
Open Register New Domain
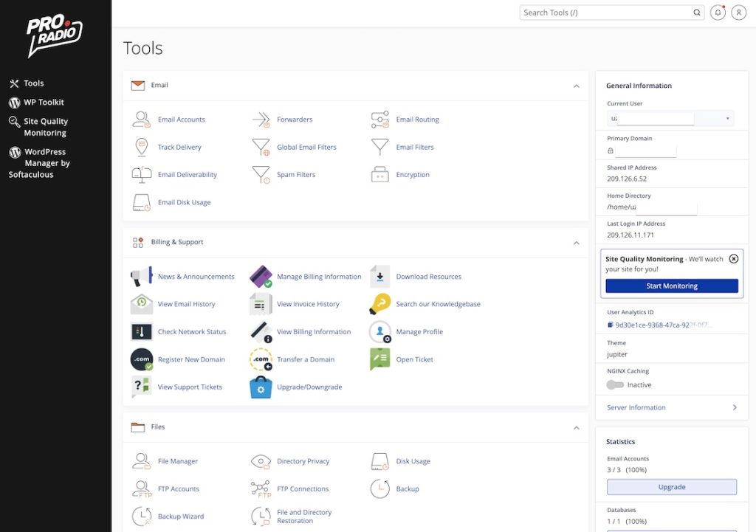pos(190,359)
